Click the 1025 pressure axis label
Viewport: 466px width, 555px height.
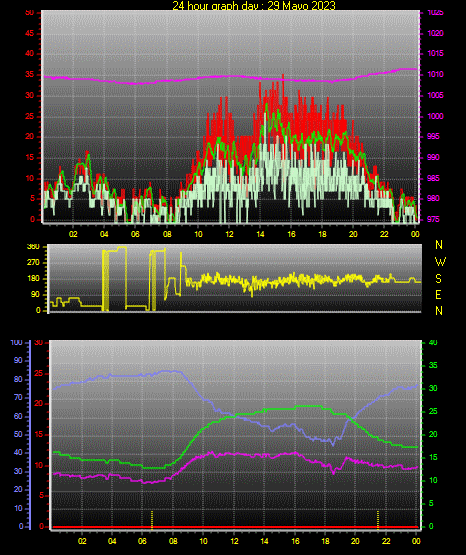click(435, 12)
